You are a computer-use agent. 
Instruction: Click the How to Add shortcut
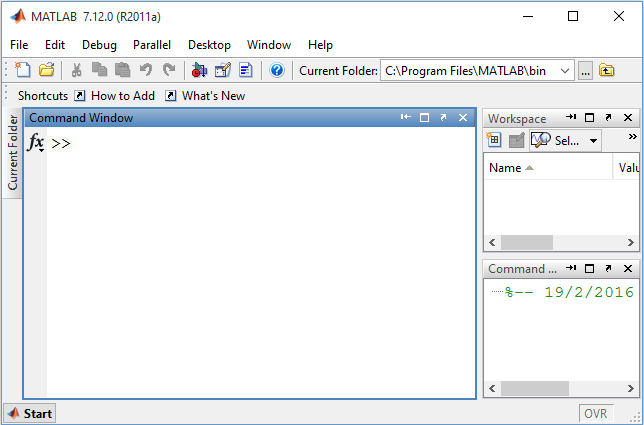pyautogui.click(x=115, y=96)
